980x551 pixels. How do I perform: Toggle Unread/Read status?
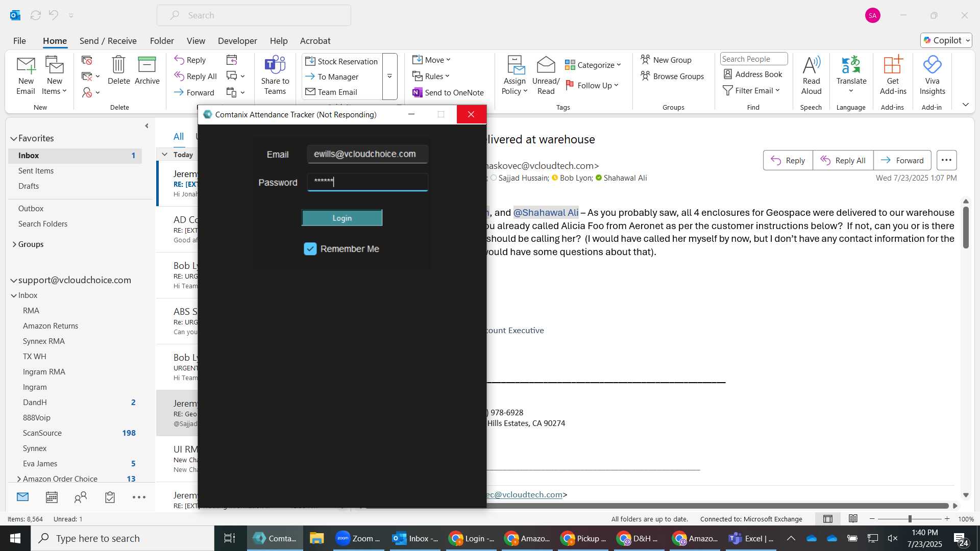(x=546, y=75)
